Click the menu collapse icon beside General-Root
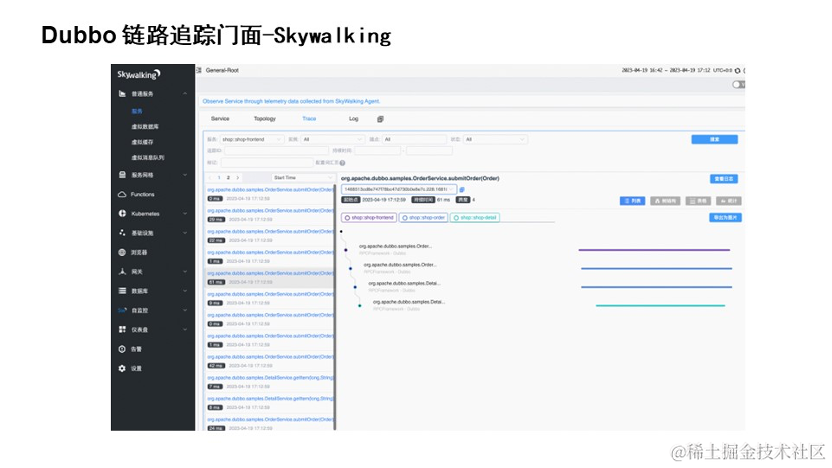The width and height of the screenshot is (832, 468). (x=199, y=70)
